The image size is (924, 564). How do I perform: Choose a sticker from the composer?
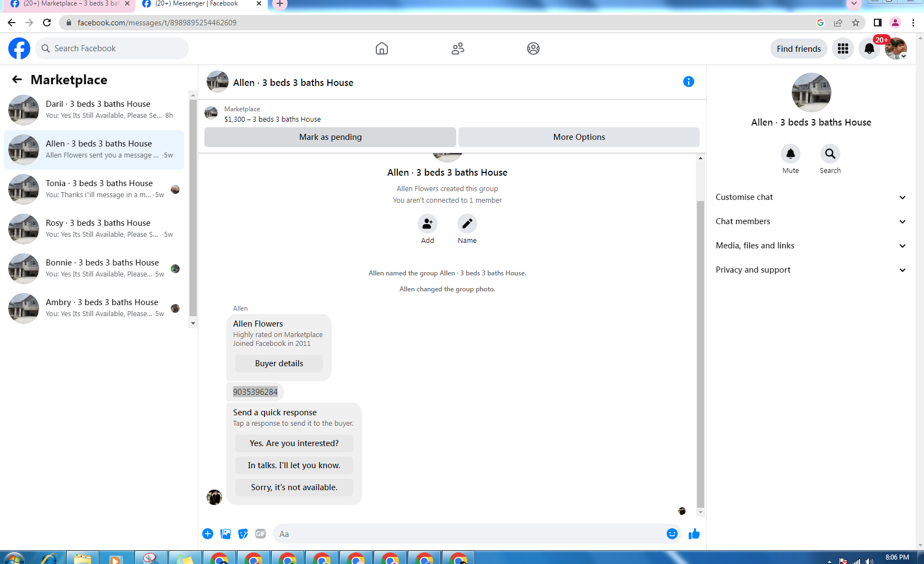pyautogui.click(x=243, y=534)
